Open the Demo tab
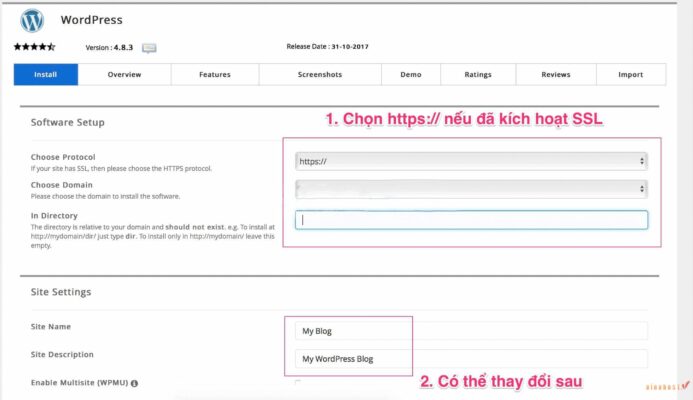Viewport: 693px width, 400px height. pos(411,75)
